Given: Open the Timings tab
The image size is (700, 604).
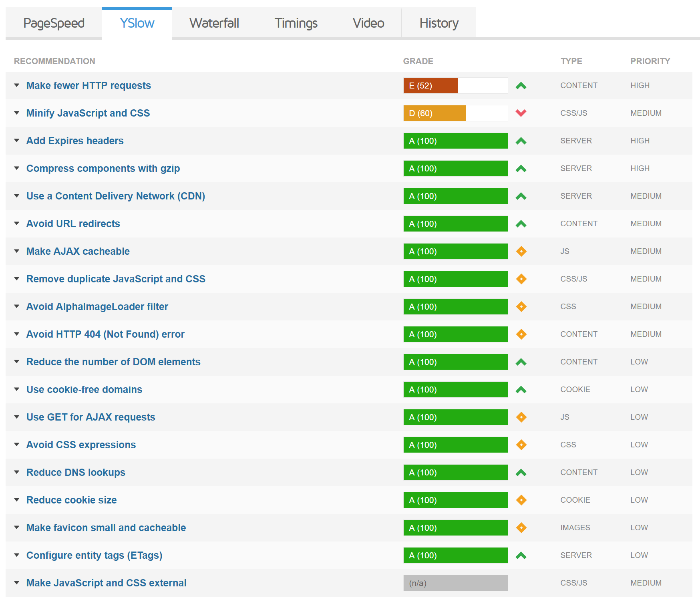Looking at the screenshot, I should 296,23.
